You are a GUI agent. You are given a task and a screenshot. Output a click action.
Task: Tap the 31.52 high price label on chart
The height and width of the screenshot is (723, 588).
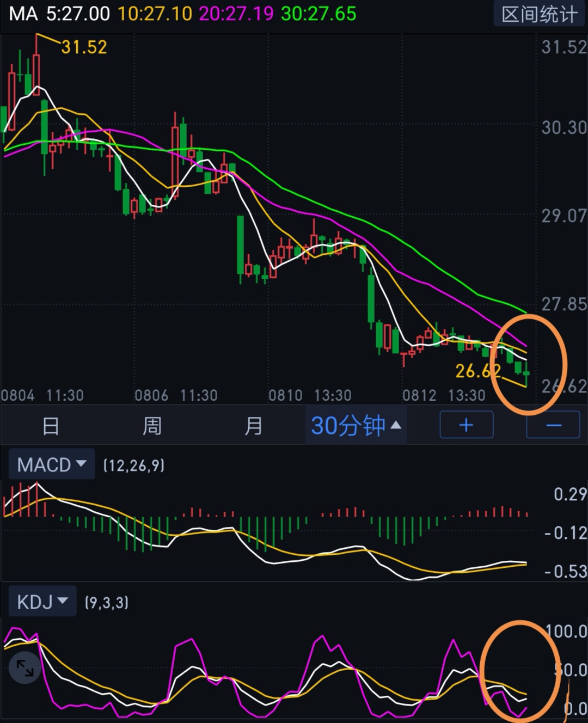pyautogui.click(x=84, y=47)
